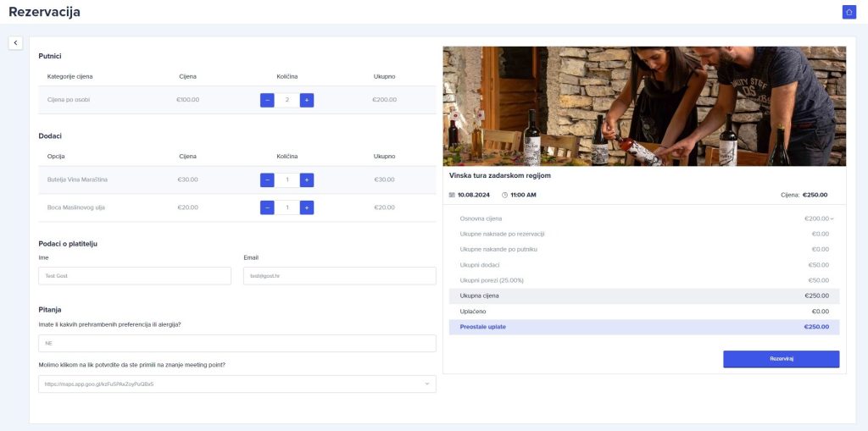Click the 'Preostale uplate' row label
Viewport: 868px width, 431px height.
click(x=482, y=327)
